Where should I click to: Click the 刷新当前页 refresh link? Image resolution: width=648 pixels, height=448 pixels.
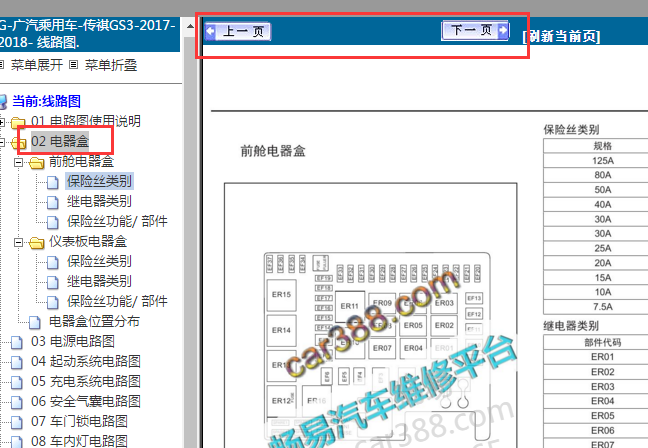click(561, 36)
